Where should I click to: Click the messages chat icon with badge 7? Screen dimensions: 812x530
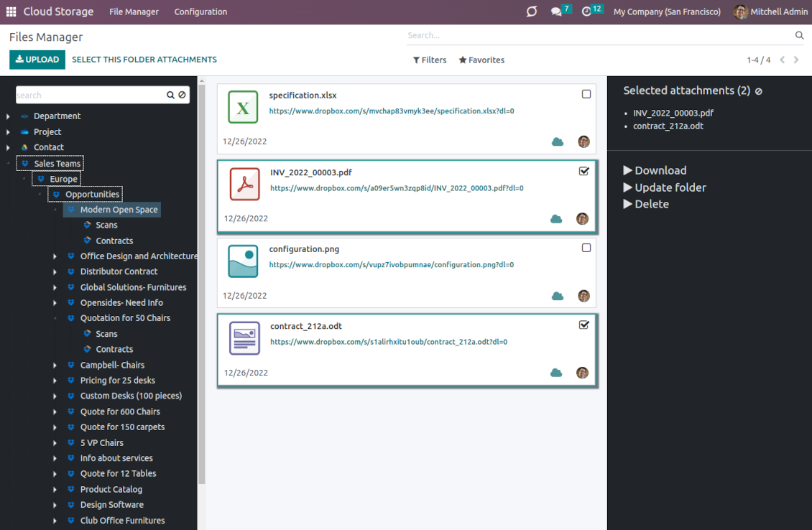click(x=556, y=11)
